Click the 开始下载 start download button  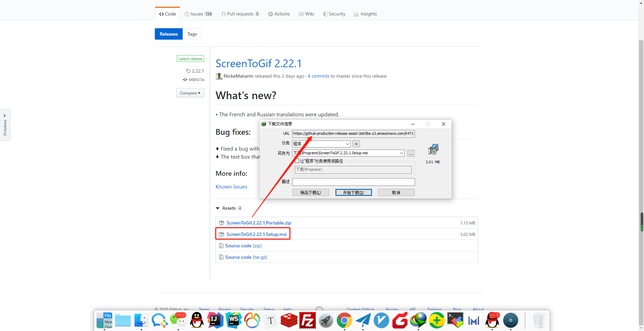pyautogui.click(x=354, y=193)
